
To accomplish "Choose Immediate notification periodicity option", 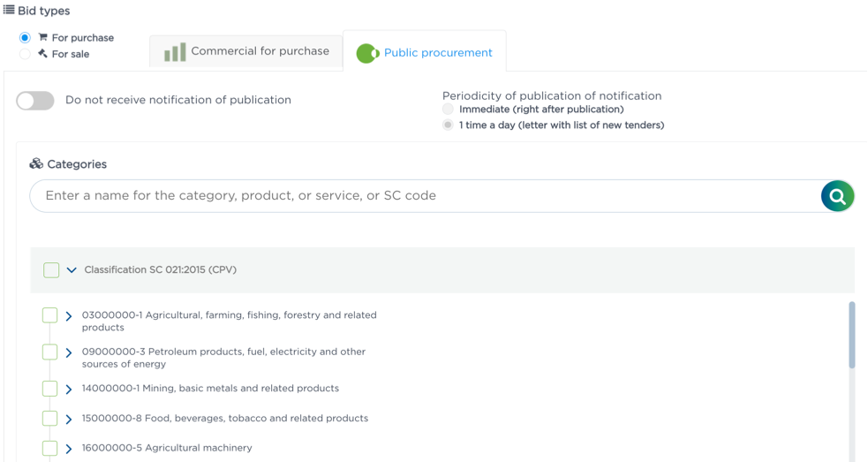I will (x=449, y=110).
